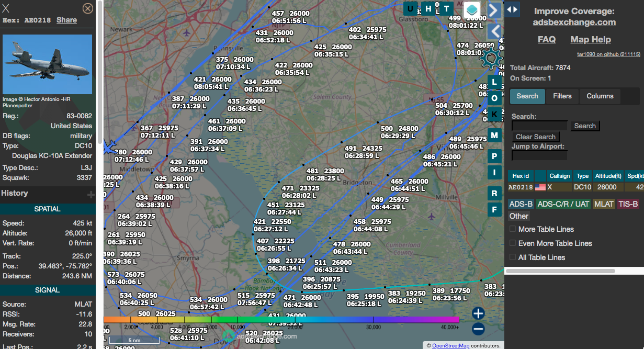Click the SIGNAL section header

[x=47, y=290]
